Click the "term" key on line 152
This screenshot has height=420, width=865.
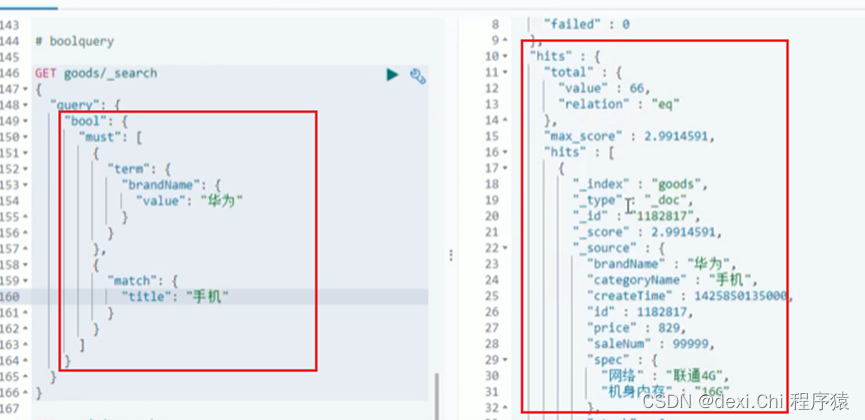(131, 169)
